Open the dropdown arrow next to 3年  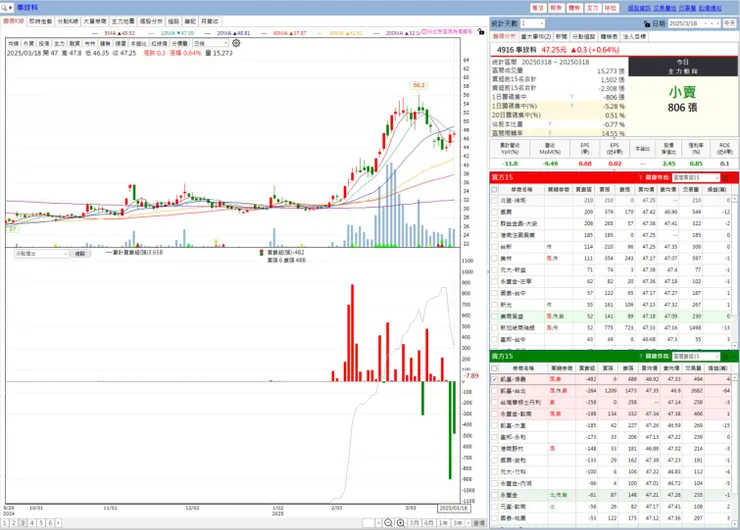tap(468, 523)
